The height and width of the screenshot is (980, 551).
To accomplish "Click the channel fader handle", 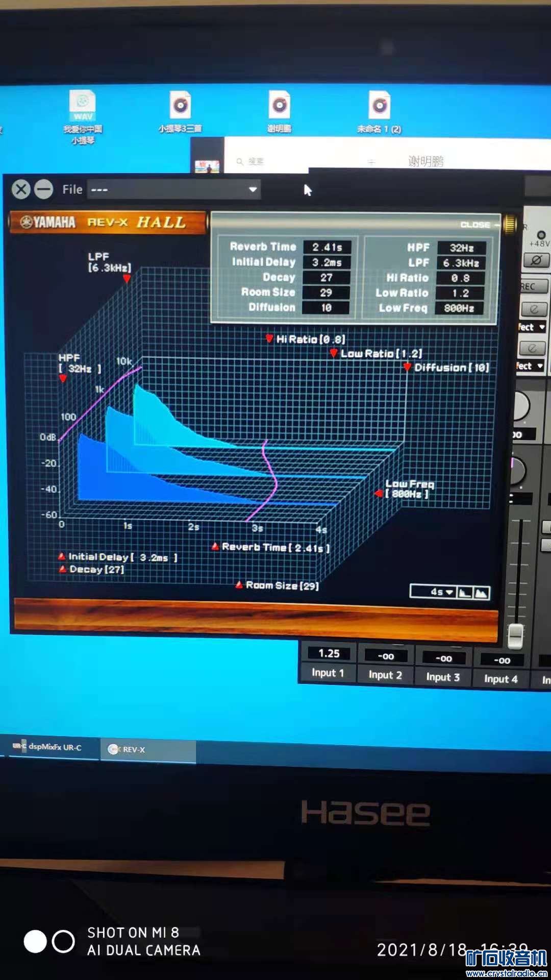I will (x=516, y=635).
